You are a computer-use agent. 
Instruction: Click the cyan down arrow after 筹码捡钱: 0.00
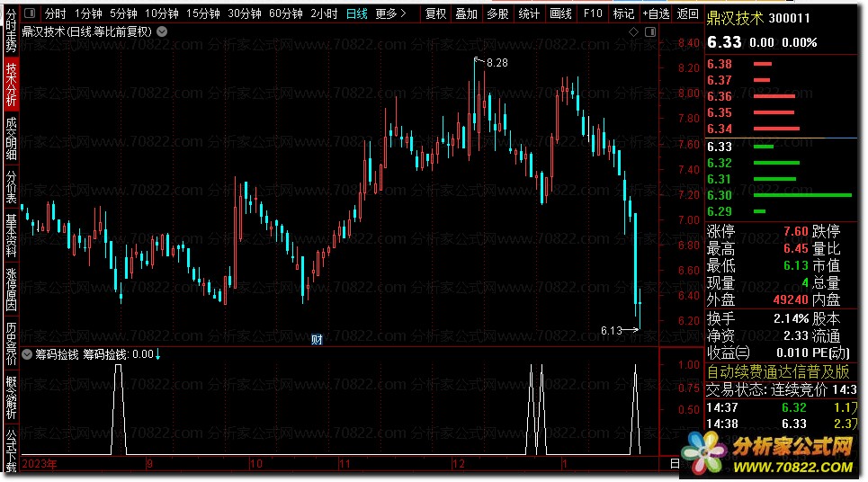click(157, 354)
